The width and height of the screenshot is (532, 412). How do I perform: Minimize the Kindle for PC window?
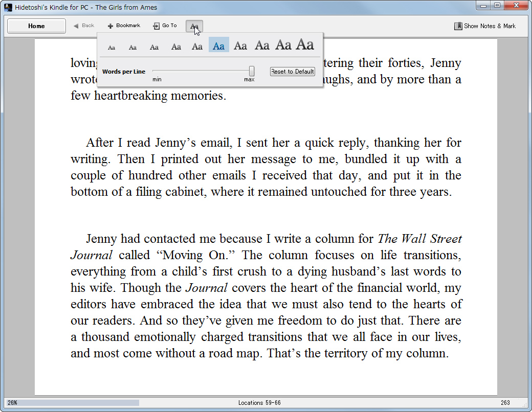click(x=483, y=6)
